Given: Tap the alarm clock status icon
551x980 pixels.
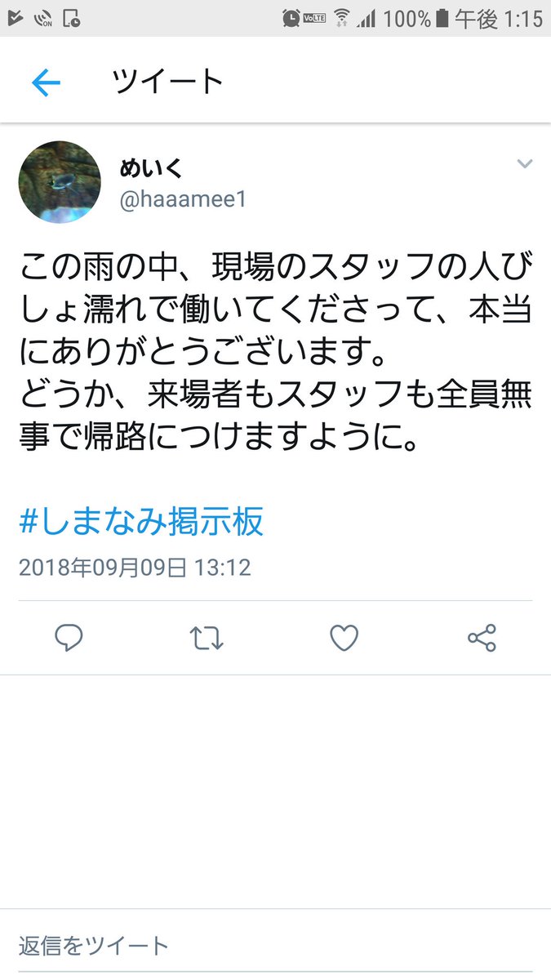Looking at the screenshot, I should coord(291,18).
